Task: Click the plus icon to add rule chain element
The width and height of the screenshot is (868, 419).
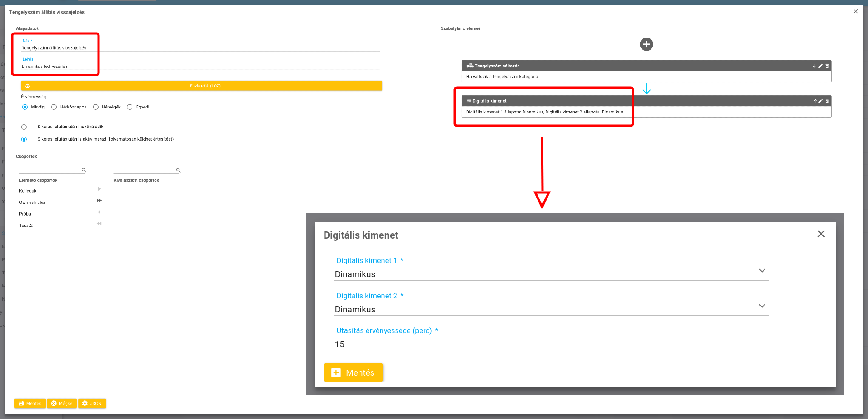Action: coord(646,44)
